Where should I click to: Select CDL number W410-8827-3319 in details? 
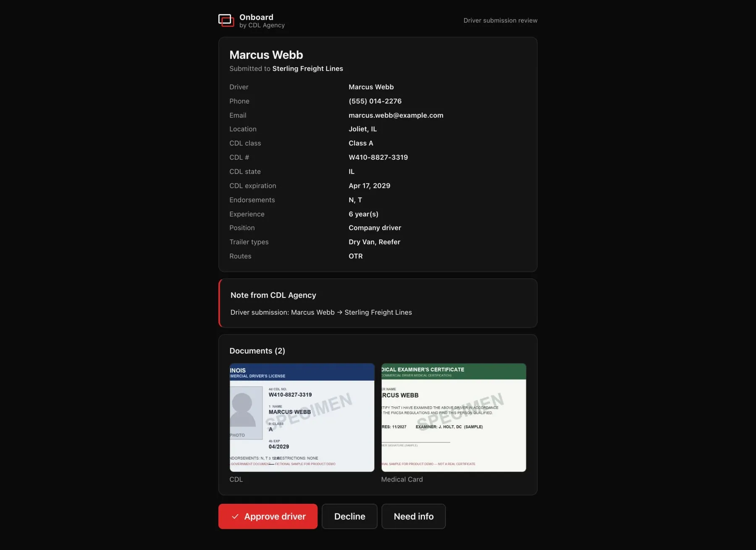(378, 157)
